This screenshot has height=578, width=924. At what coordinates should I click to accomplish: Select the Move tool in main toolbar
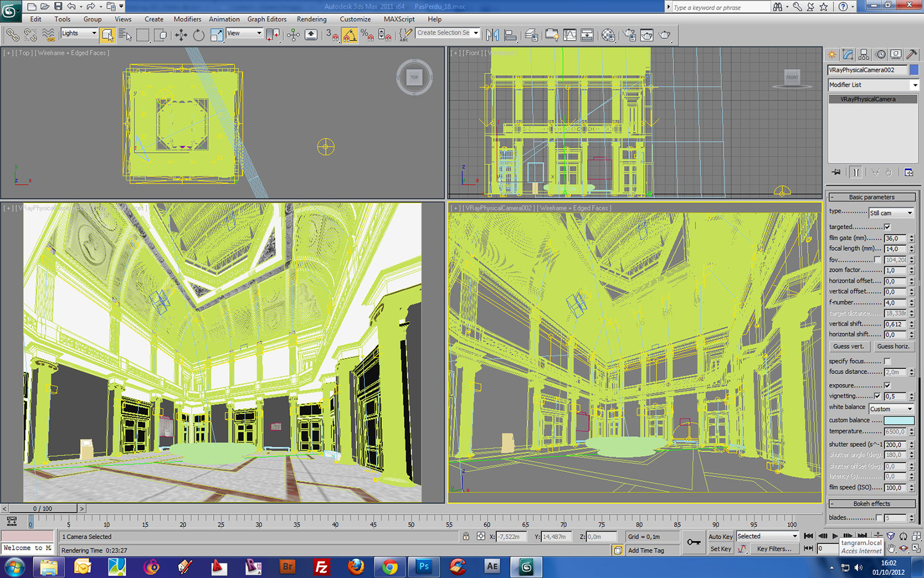point(181,35)
